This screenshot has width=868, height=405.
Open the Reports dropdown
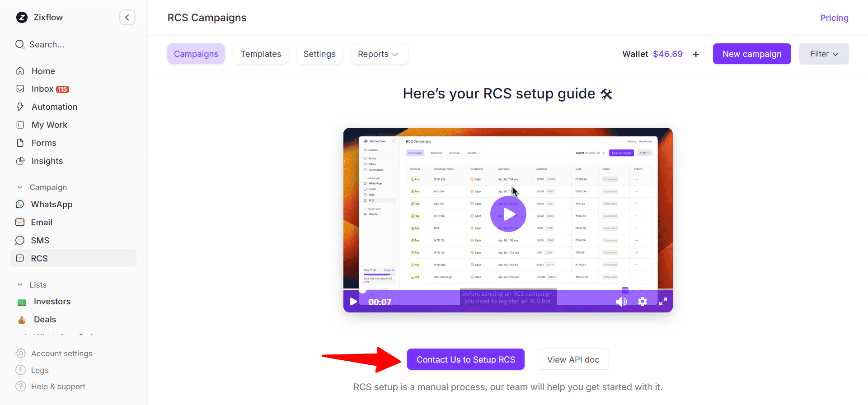coord(379,54)
